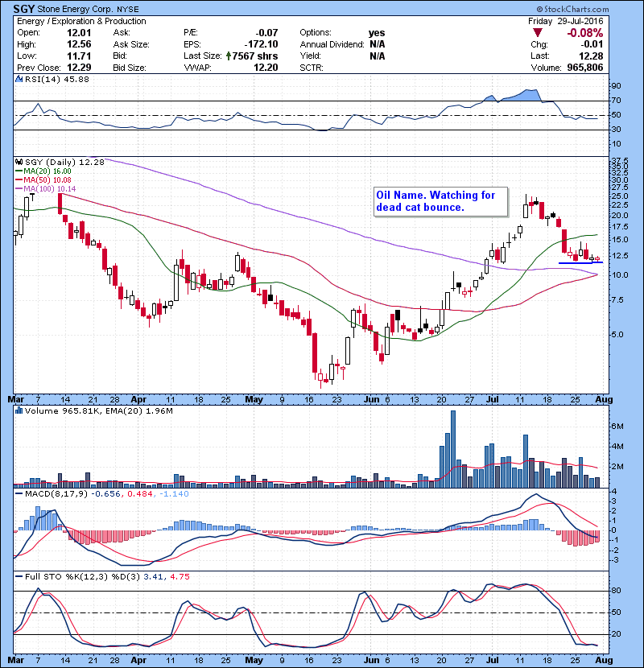Image resolution: width=644 pixels, height=668 pixels.
Task: Click the stochastic %K value 3.41
Action: pos(154,576)
